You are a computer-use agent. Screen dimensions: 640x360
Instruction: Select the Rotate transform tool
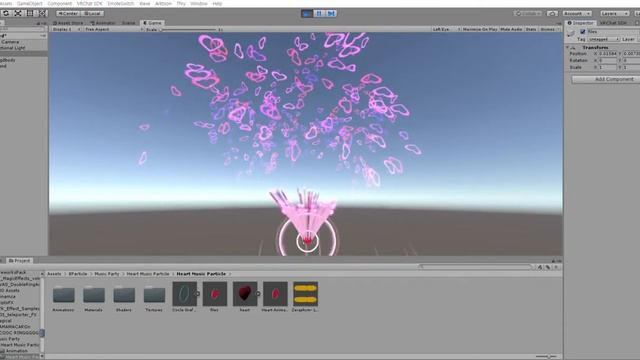(x=6, y=13)
